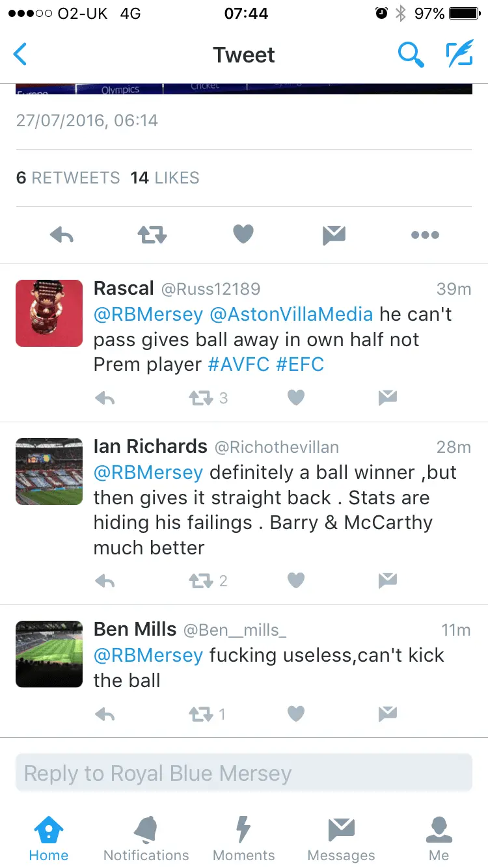Go to the Messages tab
The image size is (488, 868).
pos(341,839)
